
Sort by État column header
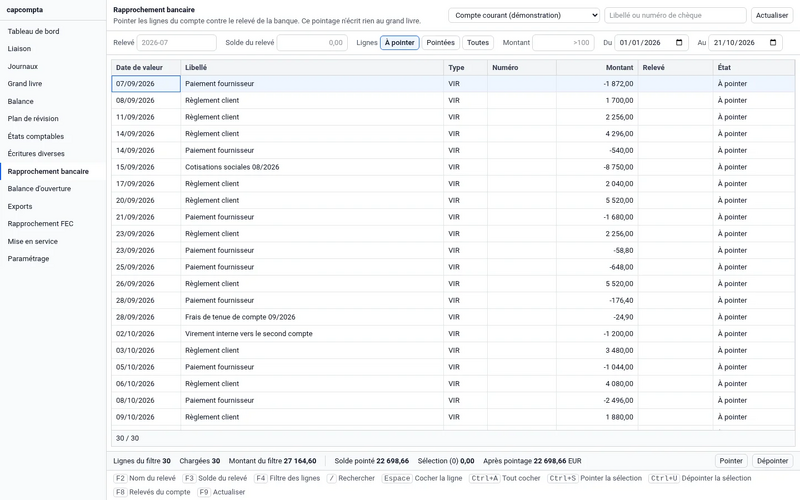pyautogui.click(x=754, y=67)
